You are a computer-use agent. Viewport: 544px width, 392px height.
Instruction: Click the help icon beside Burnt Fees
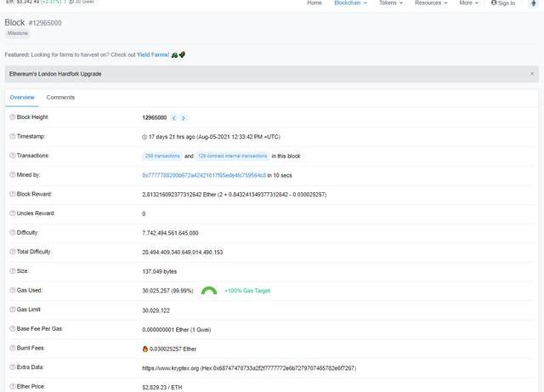12,348
